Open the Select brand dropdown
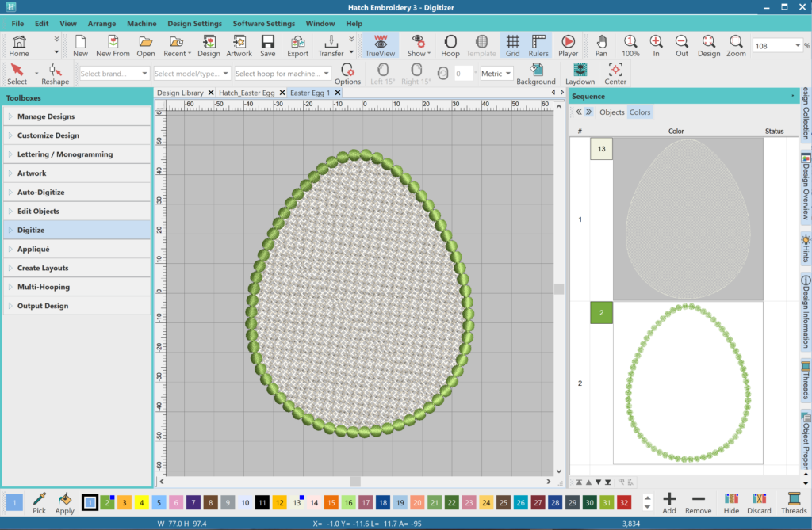 point(114,74)
